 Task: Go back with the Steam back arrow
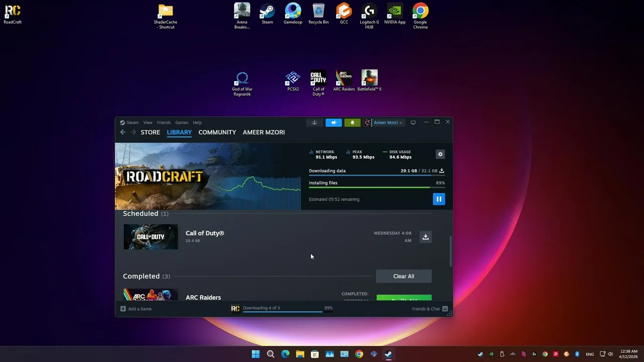coord(123,132)
